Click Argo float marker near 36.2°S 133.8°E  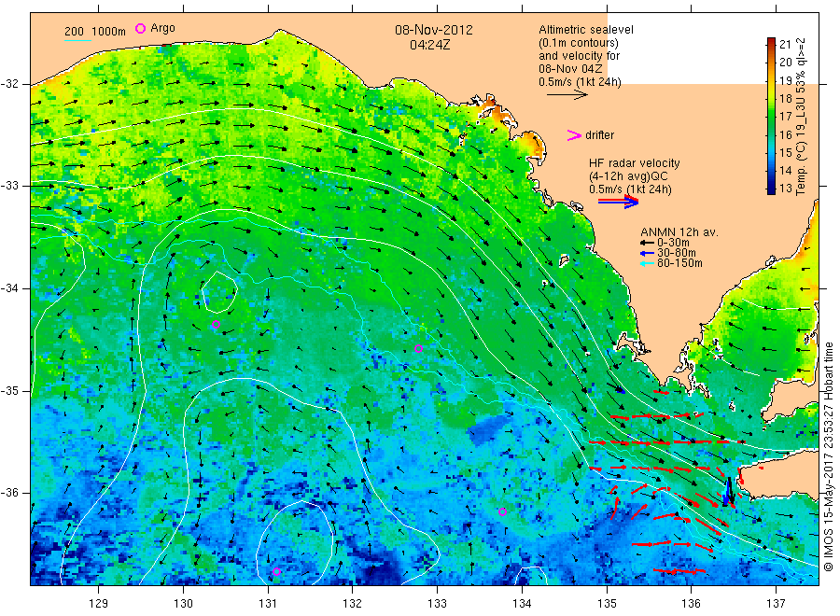coord(502,512)
